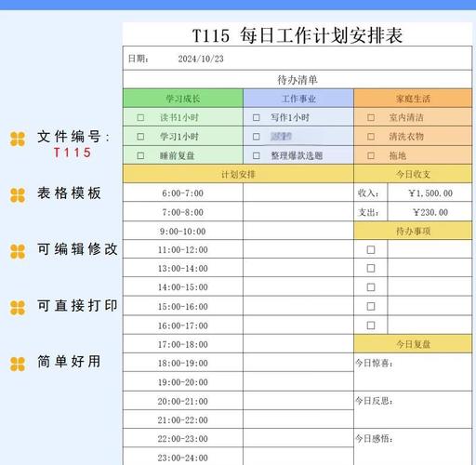Select the 13:00-14:00 time slot
The image size is (476, 465).
(x=183, y=268)
